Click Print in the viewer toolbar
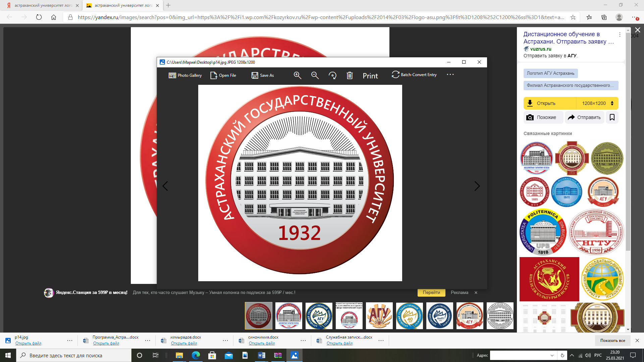The image size is (644, 362). point(370,76)
